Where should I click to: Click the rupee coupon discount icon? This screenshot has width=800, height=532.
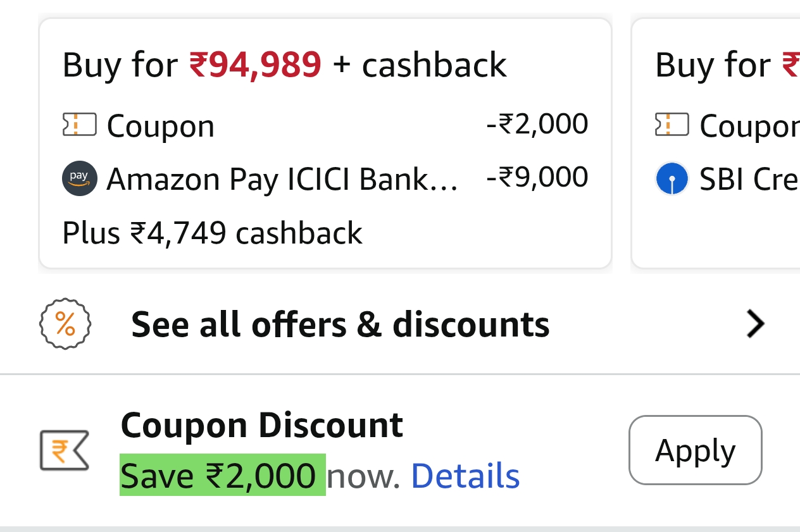click(64, 450)
